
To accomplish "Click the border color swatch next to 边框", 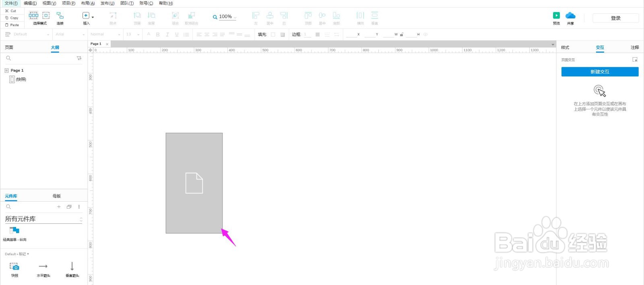I will [318, 35].
